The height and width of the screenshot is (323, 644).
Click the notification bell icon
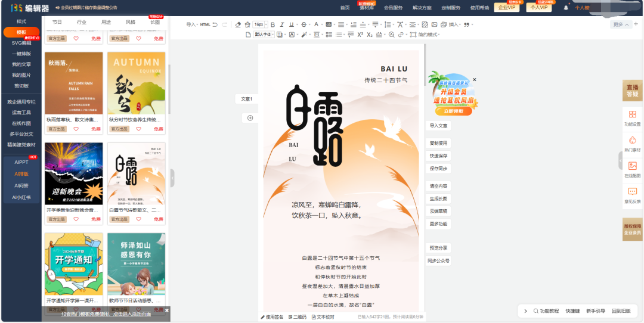[x=566, y=8]
